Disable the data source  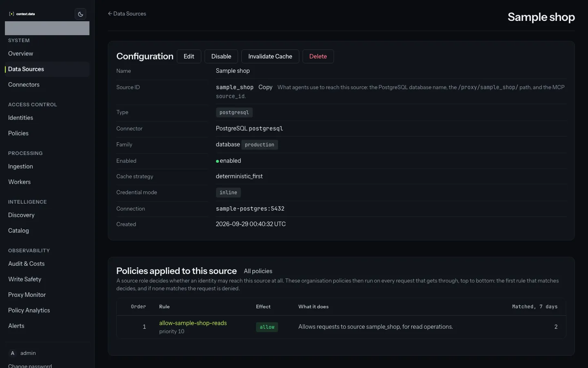tap(221, 56)
